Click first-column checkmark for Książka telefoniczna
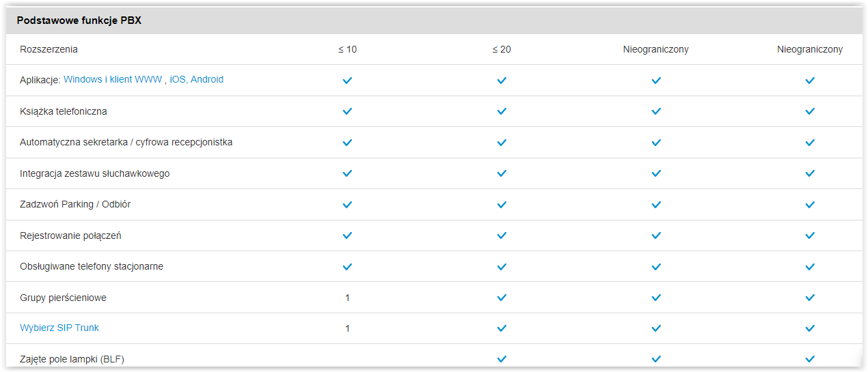This screenshot has width=868, height=372. tap(347, 111)
